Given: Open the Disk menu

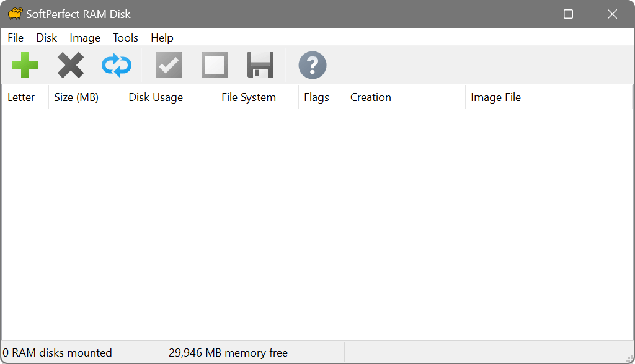Looking at the screenshot, I should tap(47, 38).
